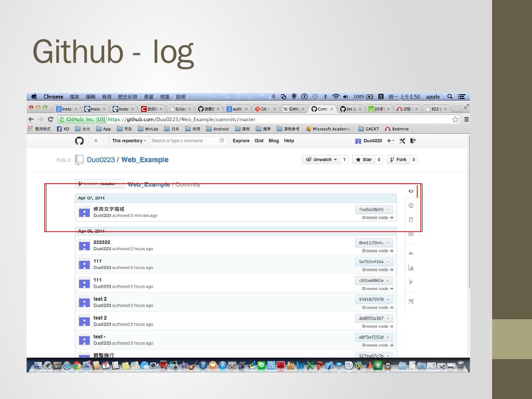
Task: Open the Explore menu item
Action: click(241, 141)
